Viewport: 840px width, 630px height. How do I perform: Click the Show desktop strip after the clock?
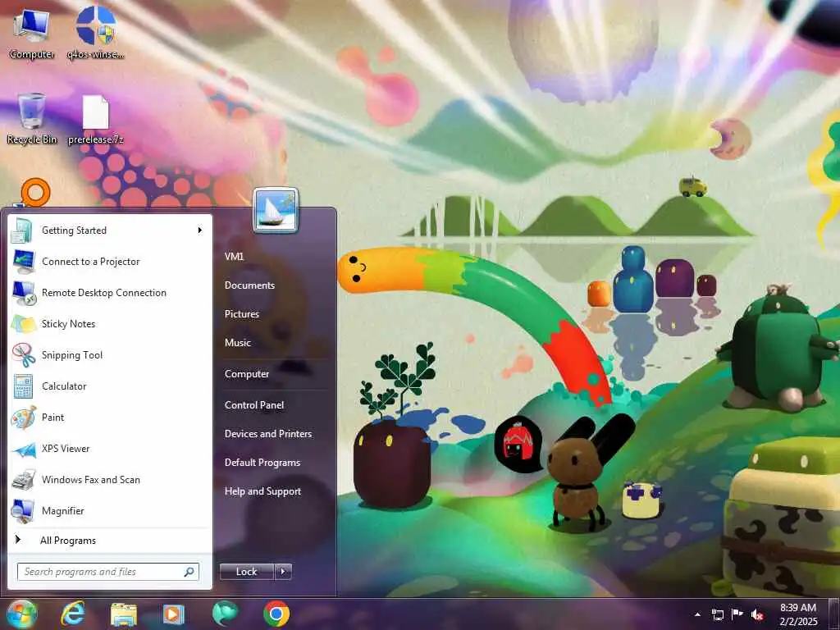click(834, 614)
